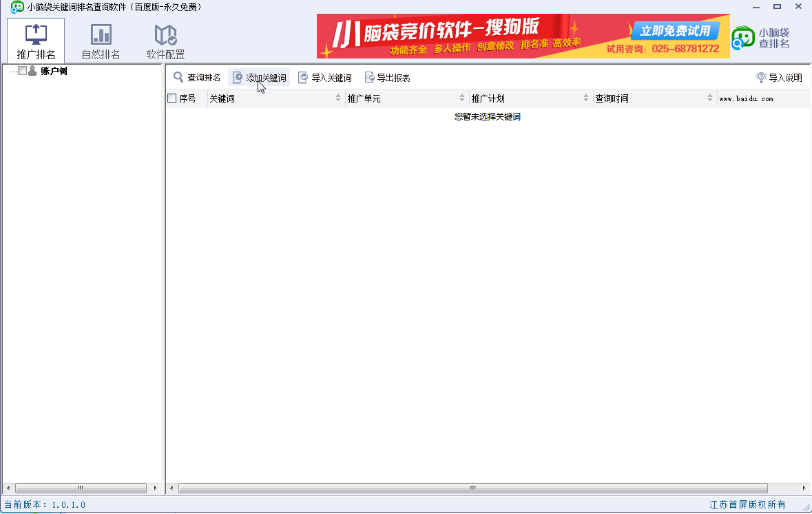This screenshot has height=514, width=812.
Task: Click the lightbulb icon beside 导入说明
Action: [761, 78]
